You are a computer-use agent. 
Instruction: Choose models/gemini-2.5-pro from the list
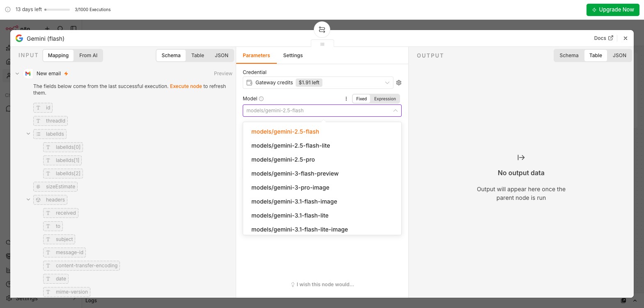point(322,160)
